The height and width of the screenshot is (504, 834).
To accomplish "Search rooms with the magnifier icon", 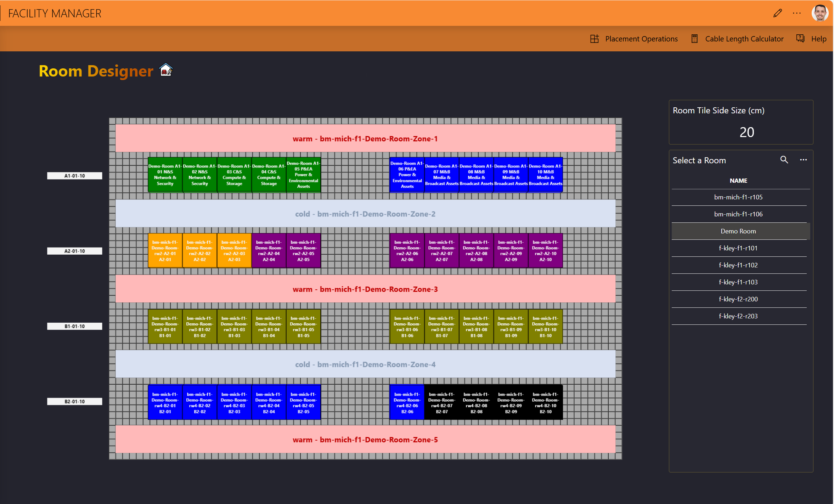I will click(784, 160).
